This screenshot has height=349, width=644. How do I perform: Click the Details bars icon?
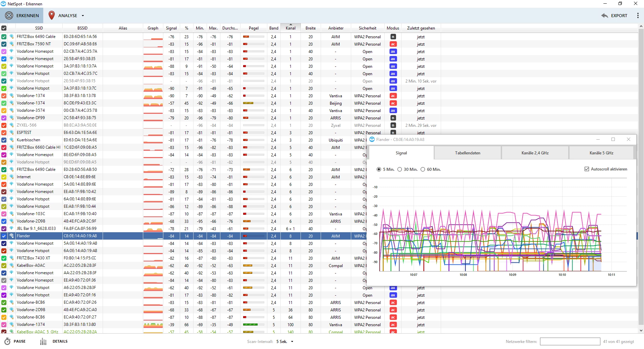coord(43,342)
